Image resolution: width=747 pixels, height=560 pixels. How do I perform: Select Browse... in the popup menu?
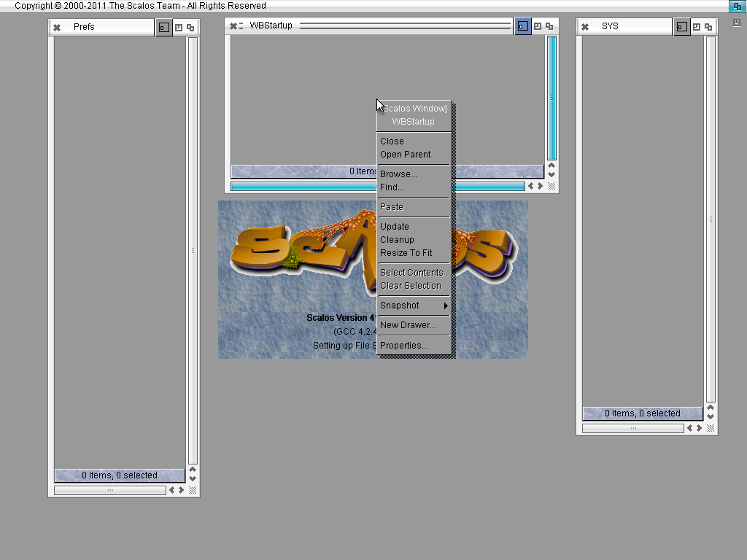(398, 174)
